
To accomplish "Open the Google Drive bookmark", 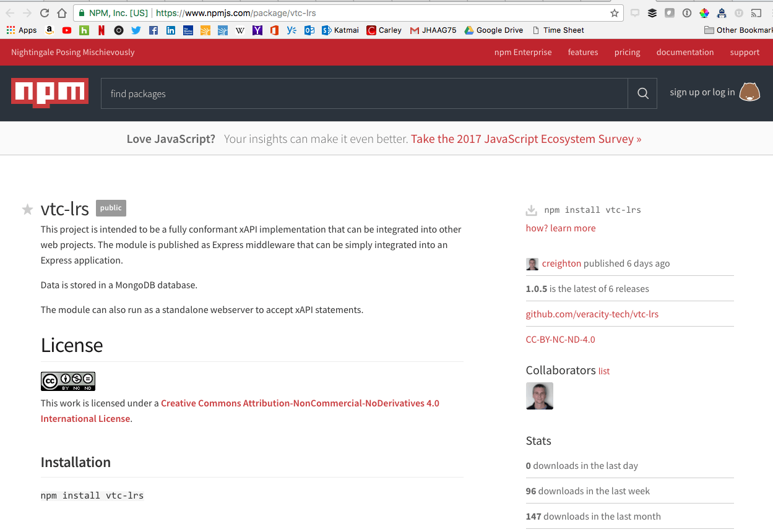I will [x=494, y=30].
